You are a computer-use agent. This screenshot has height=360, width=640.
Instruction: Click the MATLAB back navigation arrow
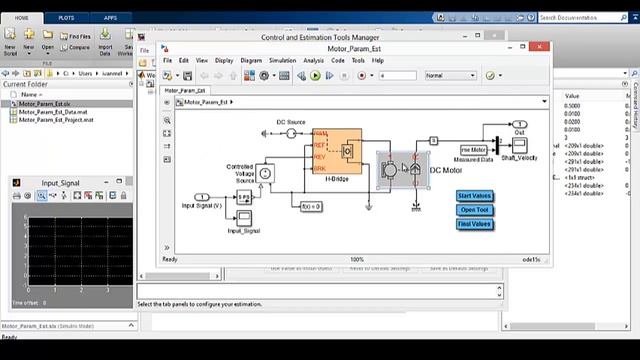(x=5, y=73)
